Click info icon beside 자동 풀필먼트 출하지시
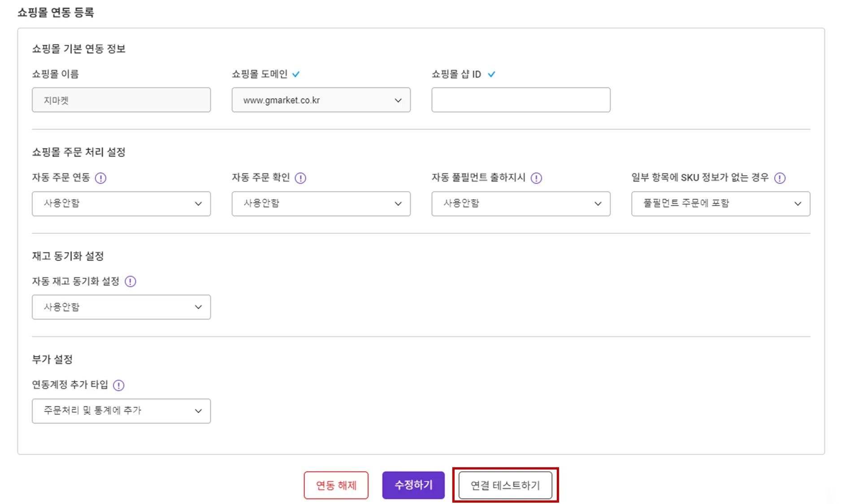 click(x=536, y=178)
